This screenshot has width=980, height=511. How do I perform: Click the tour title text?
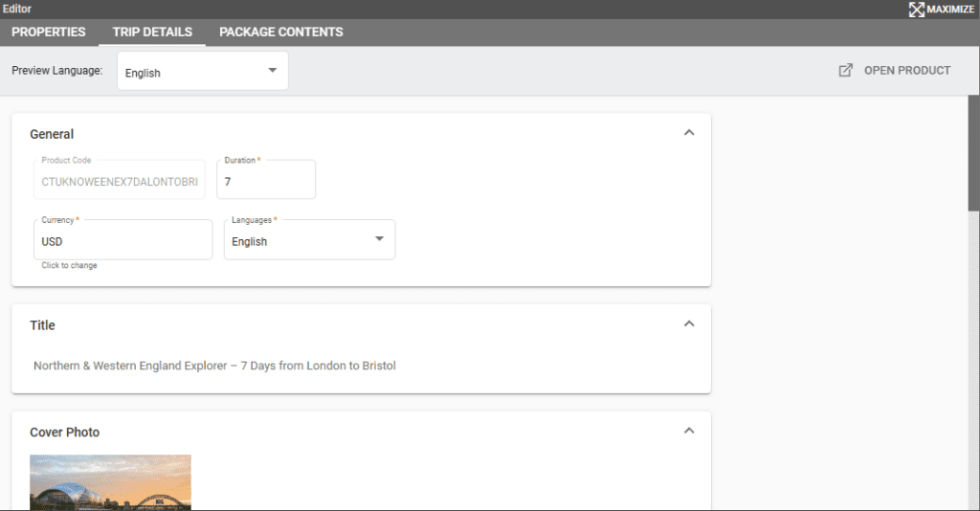[x=214, y=366]
